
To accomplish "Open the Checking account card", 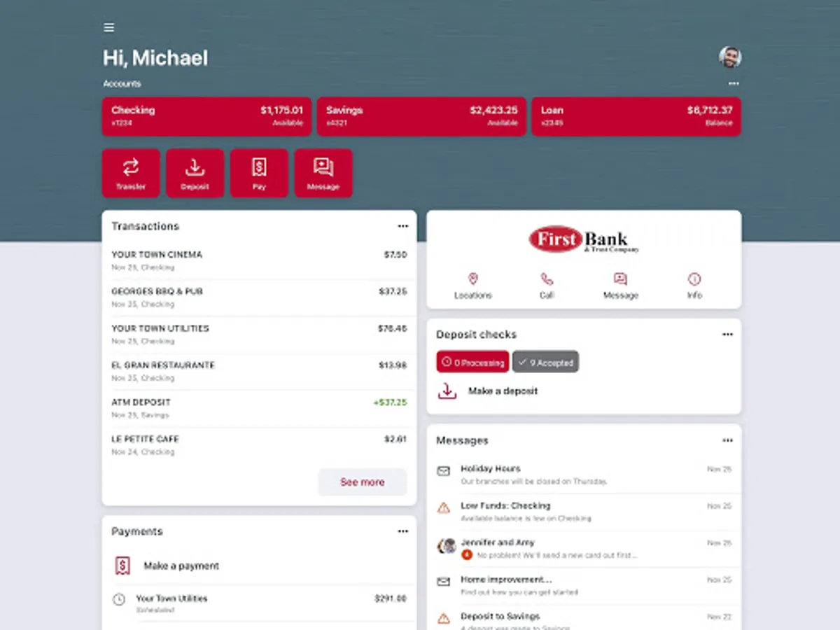I will (x=206, y=116).
